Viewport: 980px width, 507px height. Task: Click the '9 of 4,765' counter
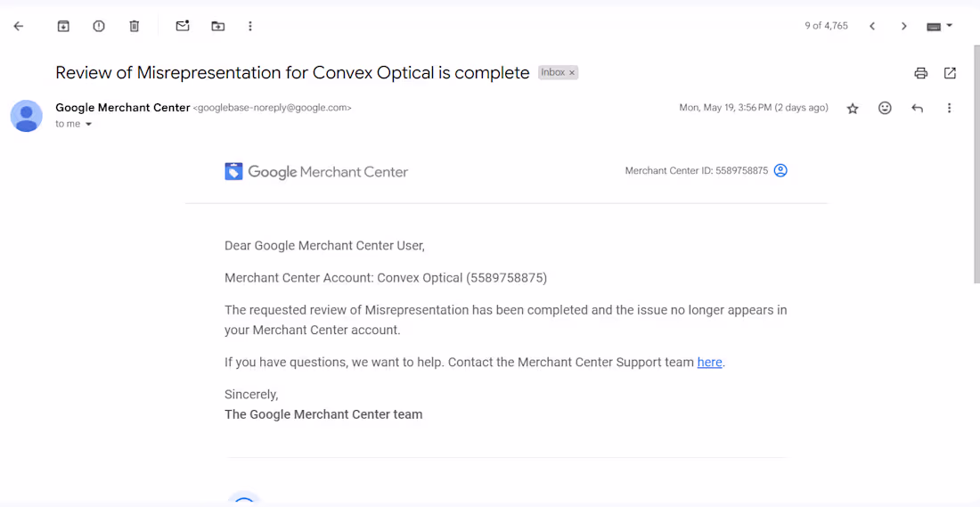[826, 26]
